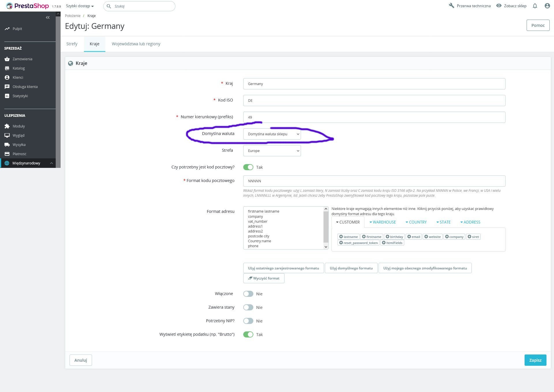Open the Strefa Europe dropdown
The height and width of the screenshot is (392, 554).
pos(272,151)
